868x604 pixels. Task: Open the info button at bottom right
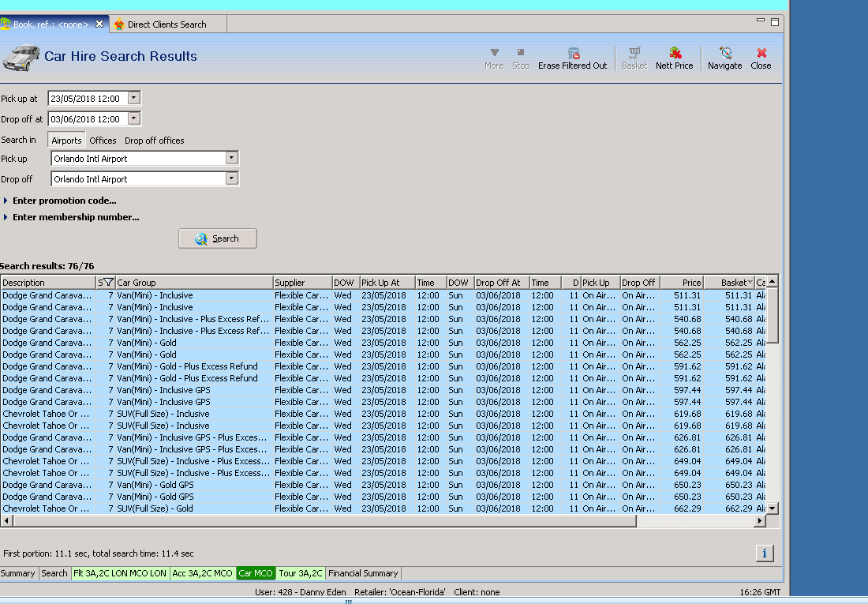click(764, 553)
